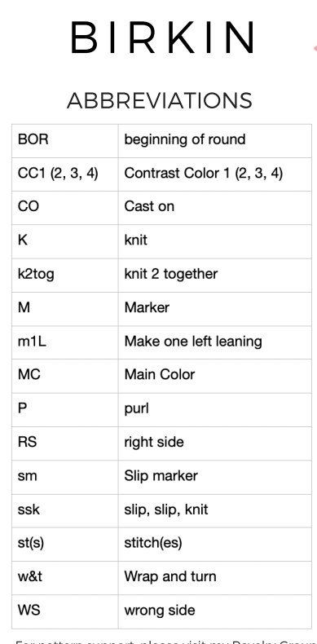Image resolution: width=317 pixels, height=644 pixels.
Task: Select the RS abbreviation cell
Action: [x=65, y=443]
